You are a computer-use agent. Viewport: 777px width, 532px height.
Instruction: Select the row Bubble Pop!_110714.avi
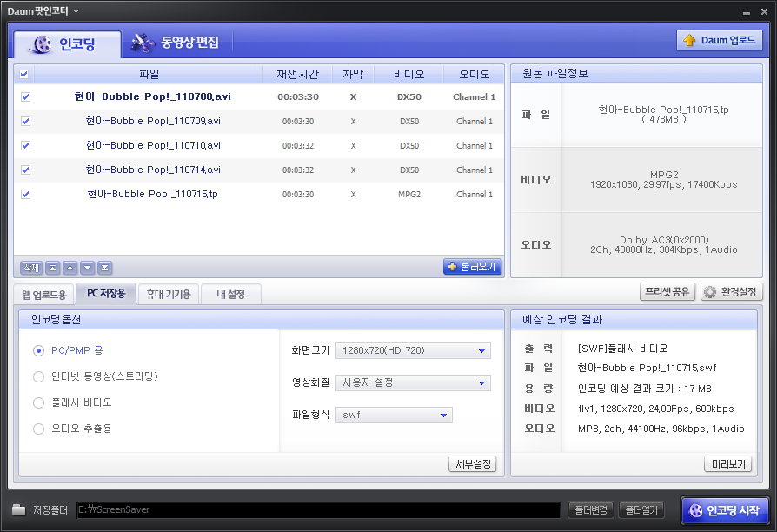(x=259, y=170)
